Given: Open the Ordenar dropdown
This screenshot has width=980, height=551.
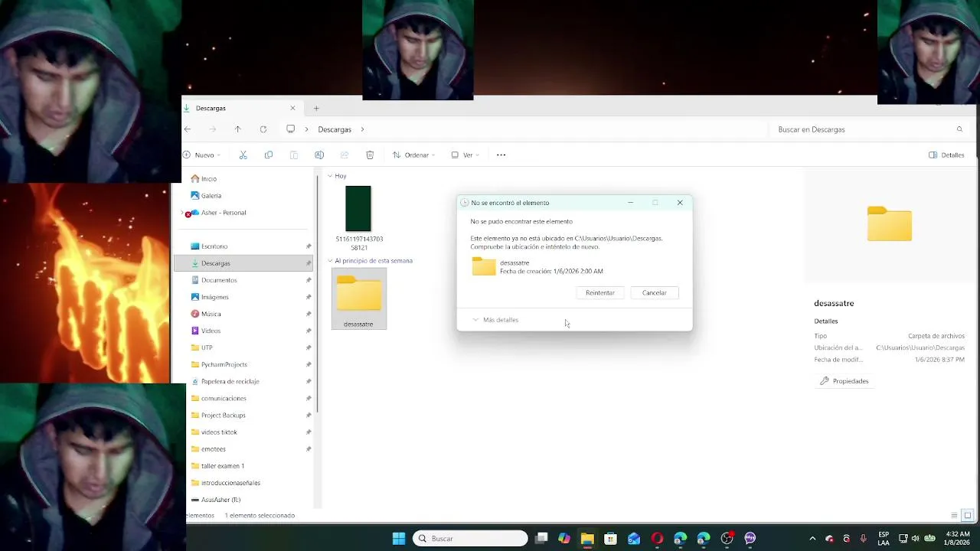Looking at the screenshot, I should pos(413,155).
